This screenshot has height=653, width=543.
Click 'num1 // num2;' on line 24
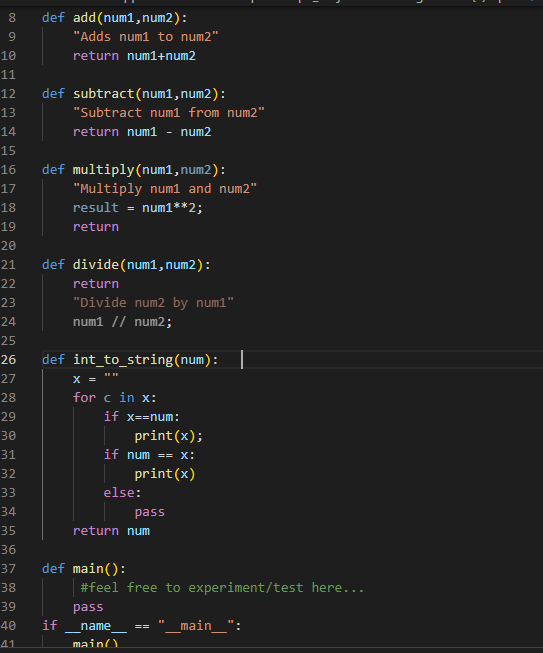(122, 322)
